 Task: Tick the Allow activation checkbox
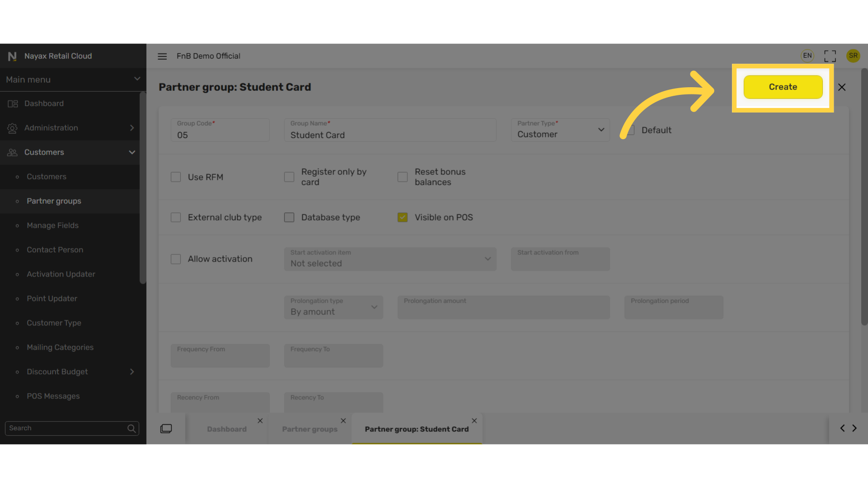click(x=176, y=259)
